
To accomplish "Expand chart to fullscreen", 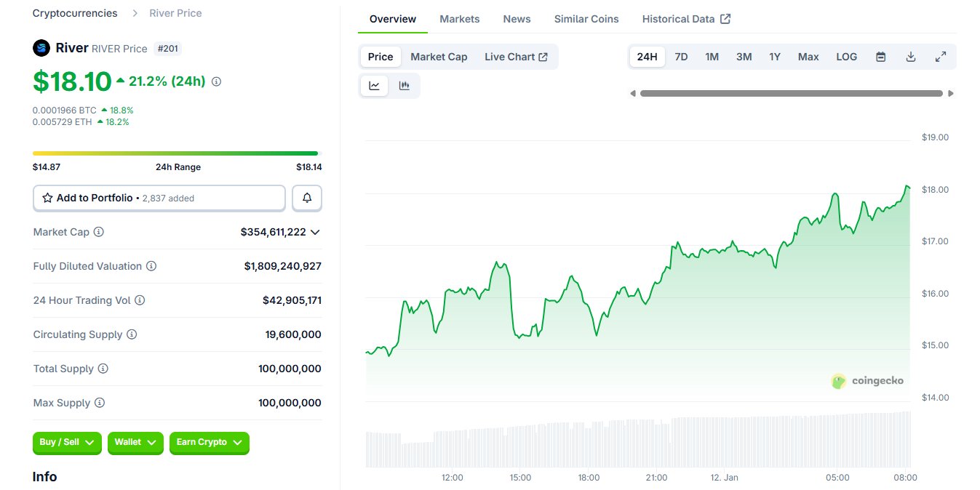I will [940, 57].
